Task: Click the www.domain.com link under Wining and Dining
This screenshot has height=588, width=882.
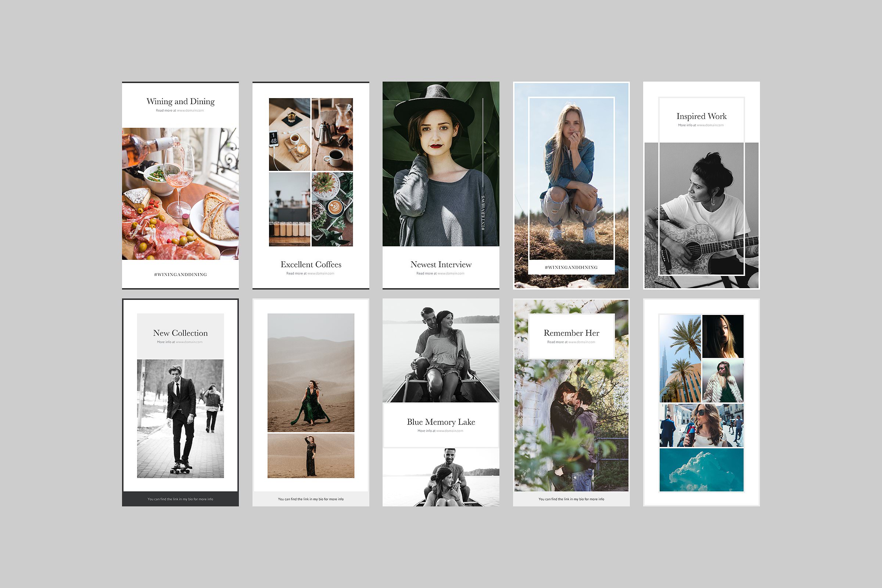Action: pos(190,111)
